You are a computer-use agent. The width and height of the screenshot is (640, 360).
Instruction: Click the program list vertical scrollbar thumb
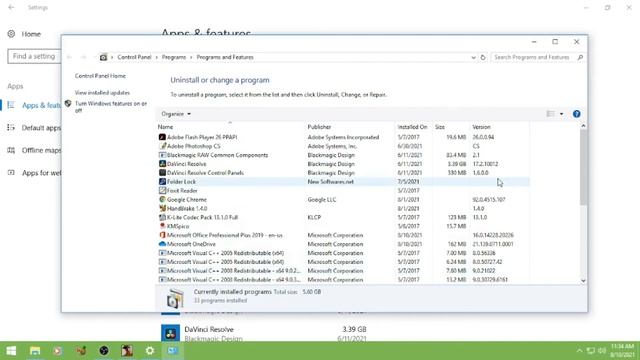click(x=583, y=167)
